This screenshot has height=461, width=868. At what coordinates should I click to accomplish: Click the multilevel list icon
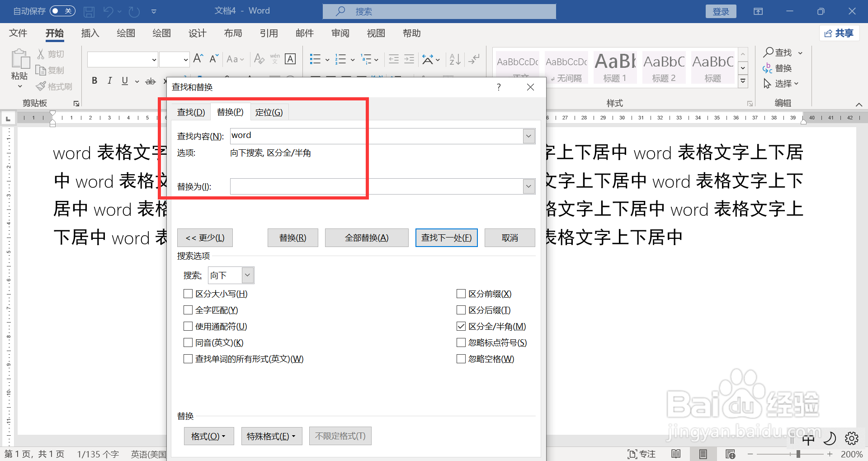pyautogui.click(x=366, y=59)
